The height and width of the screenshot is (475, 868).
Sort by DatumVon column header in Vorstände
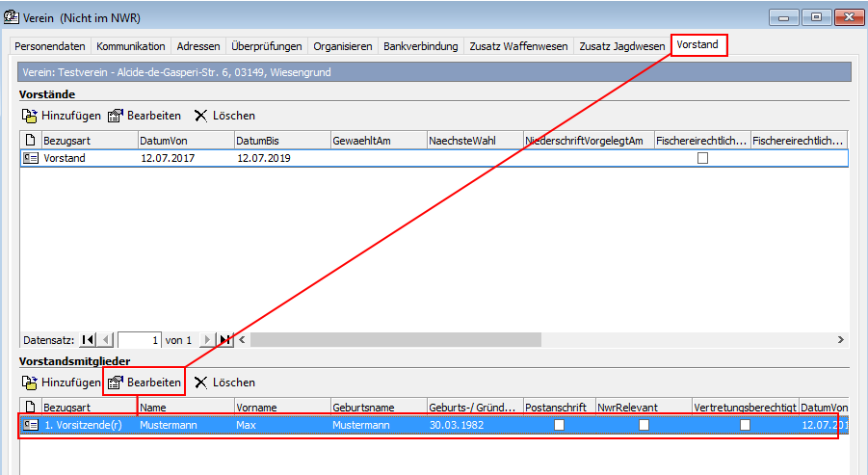(x=185, y=141)
